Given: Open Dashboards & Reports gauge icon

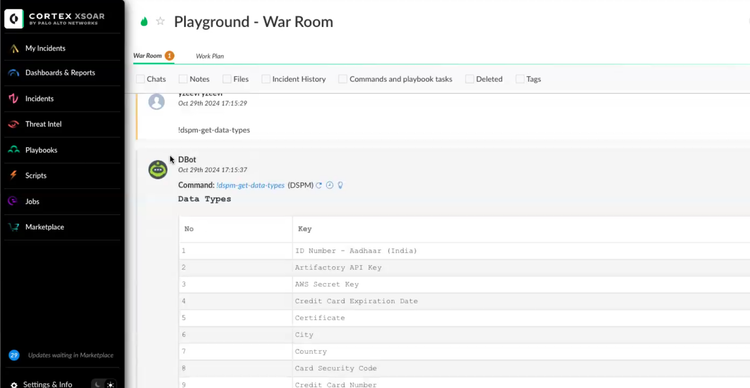Looking at the screenshot, I should [x=14, y=73].
